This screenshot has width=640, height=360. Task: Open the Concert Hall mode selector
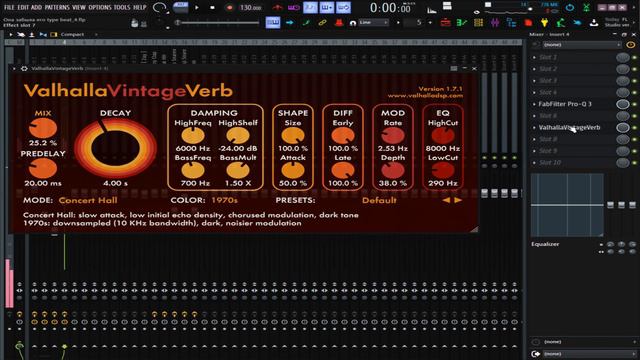click(x=88, y=200)
